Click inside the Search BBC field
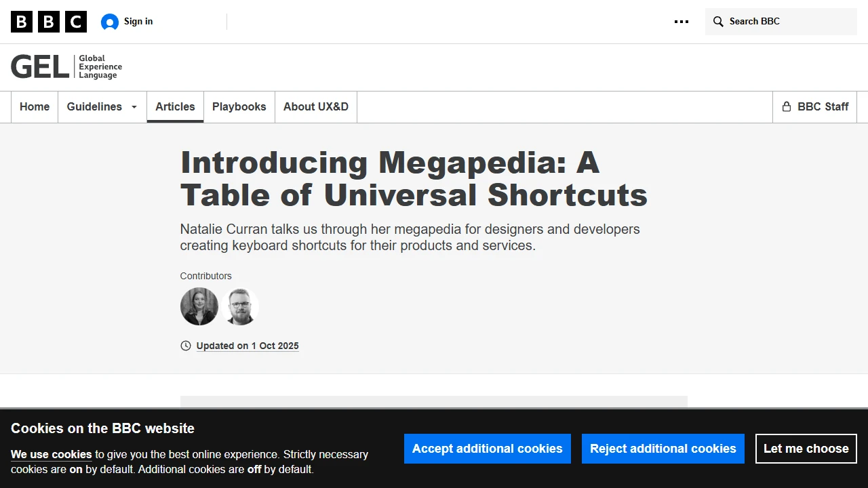The height and width of the screenshot is (488, 868). tap(780, 21)
